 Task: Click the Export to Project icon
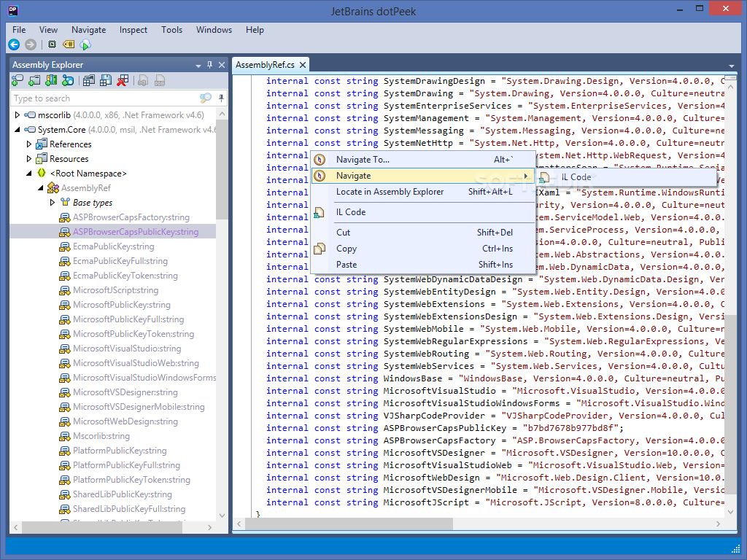143,80
